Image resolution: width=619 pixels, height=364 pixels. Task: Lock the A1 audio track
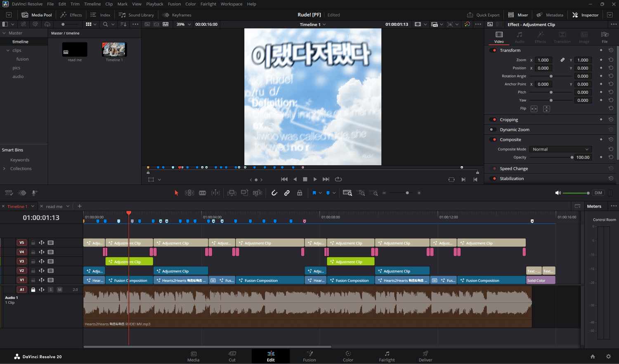[x=33, y=290]
